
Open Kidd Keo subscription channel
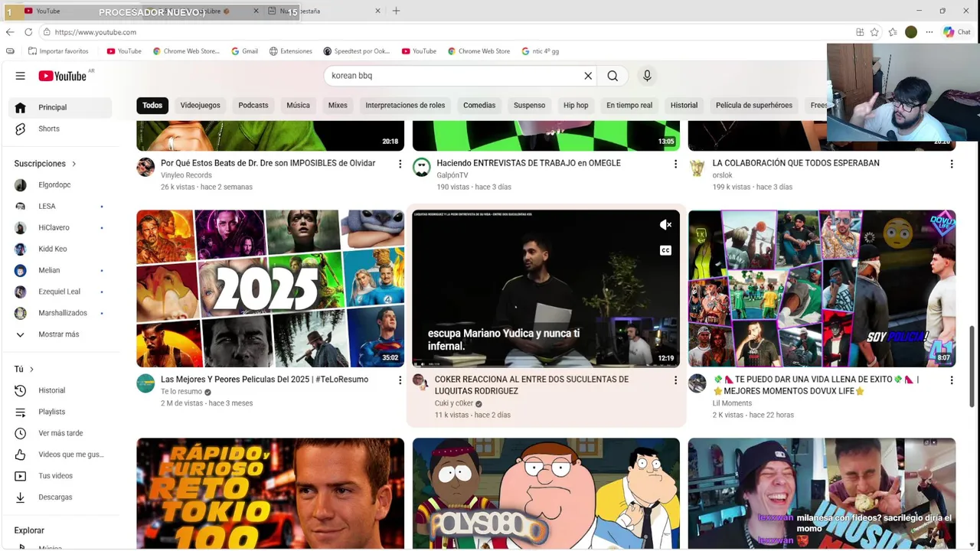coord(60,249)
